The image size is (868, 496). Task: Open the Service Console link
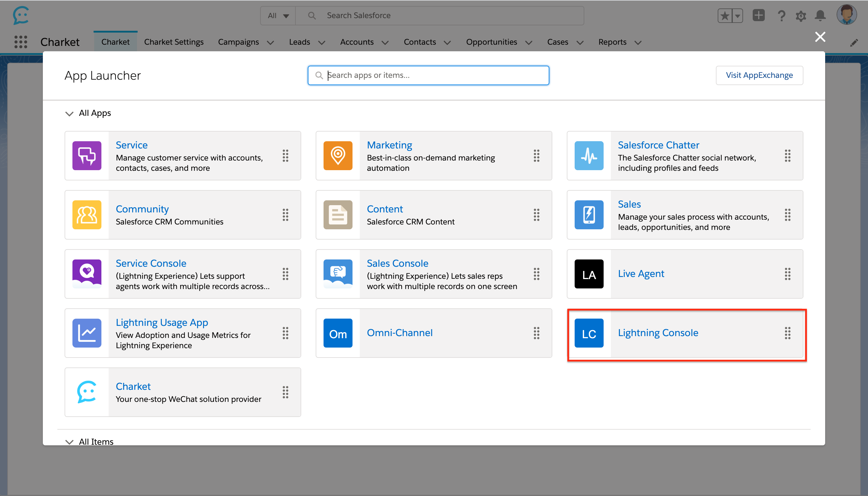151,263
